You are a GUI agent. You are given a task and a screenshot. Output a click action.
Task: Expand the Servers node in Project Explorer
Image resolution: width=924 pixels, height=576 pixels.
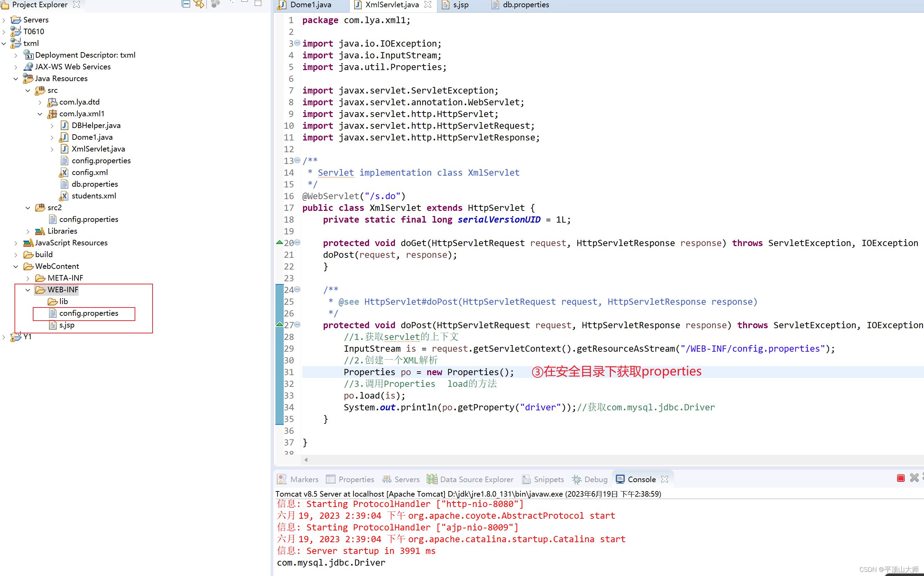click(x=4, y=19)
